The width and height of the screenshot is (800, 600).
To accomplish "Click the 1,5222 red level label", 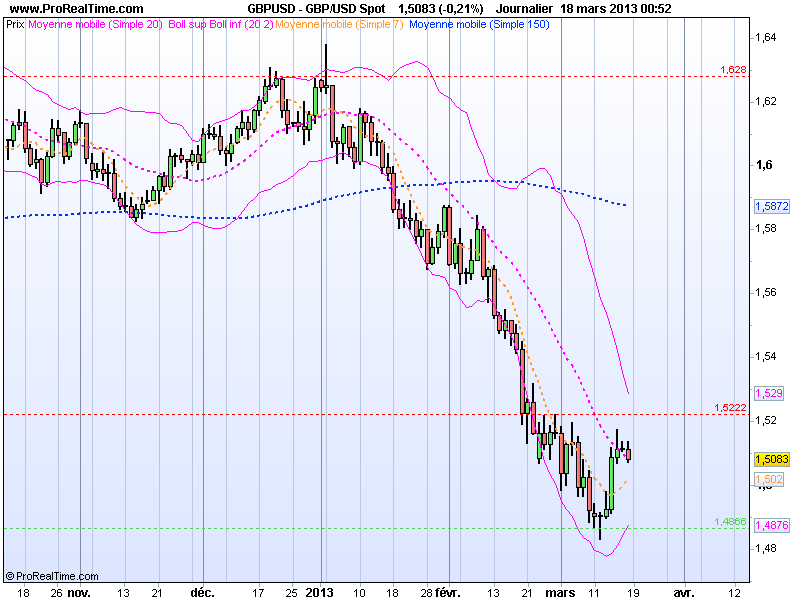I will click(x=730, y=407).
